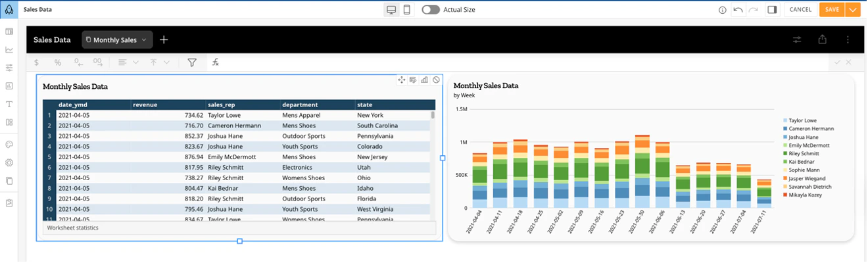The height and width of the screenshot is (265, 868).
Task: Apply currency format
Action: tap(36, 62)
